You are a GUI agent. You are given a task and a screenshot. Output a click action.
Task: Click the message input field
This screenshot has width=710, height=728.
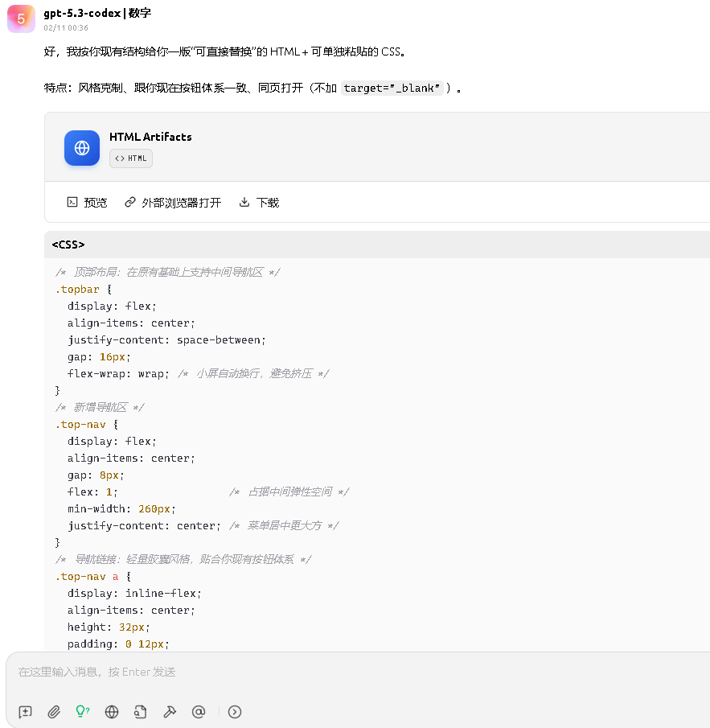pyautogui.click(x=354, y=672)
